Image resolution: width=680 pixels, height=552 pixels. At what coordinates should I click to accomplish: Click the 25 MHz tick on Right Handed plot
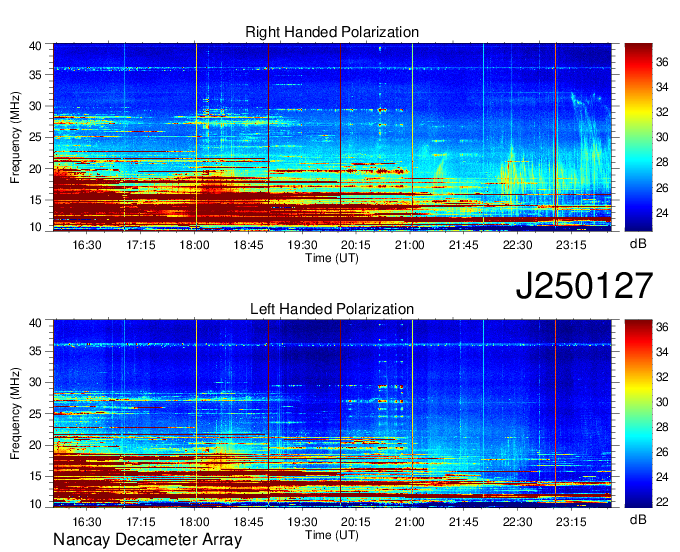click(x=36, y=137)
